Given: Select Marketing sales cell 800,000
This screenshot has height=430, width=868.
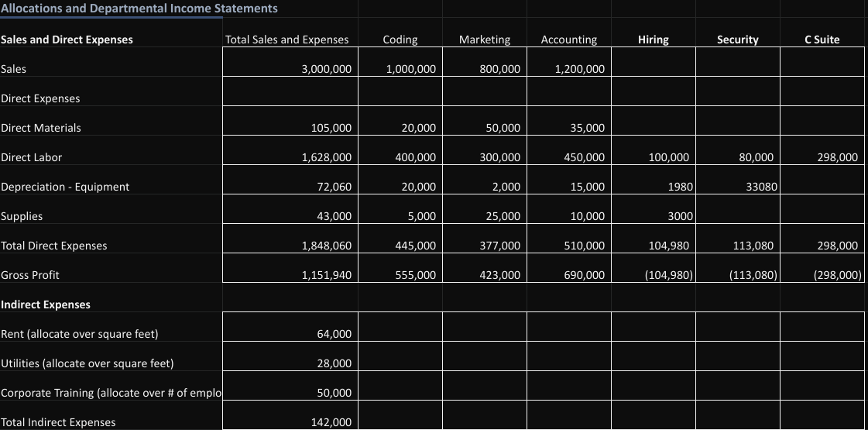Looking at the screenshot, I should point(485,62).
